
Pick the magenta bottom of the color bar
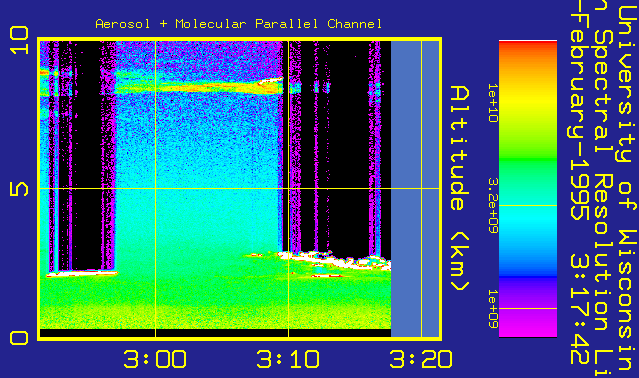[528, 324]
